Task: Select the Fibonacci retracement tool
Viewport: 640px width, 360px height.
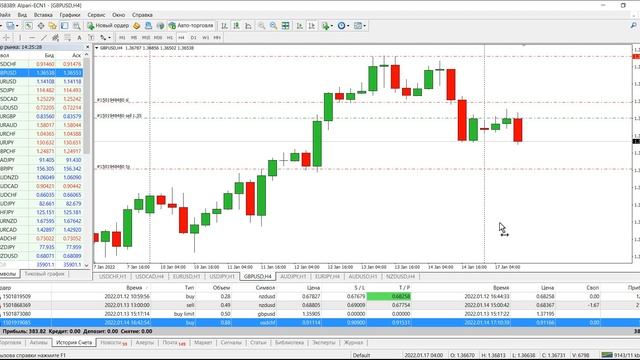Action: point(67,38)
